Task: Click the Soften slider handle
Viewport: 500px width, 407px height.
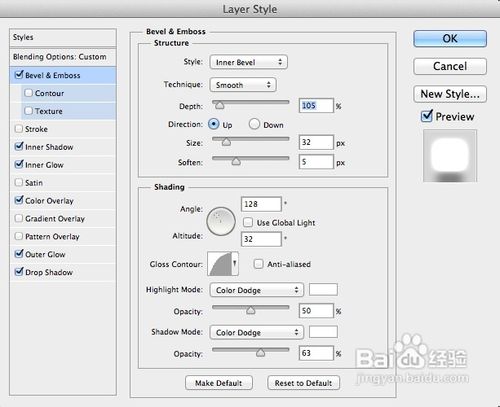Action: 236,161
